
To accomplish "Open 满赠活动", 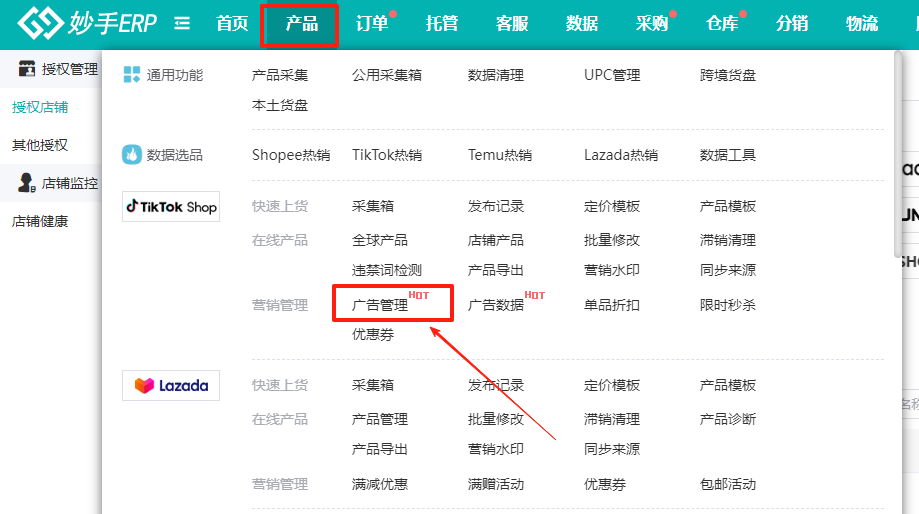I will [496, 484].
